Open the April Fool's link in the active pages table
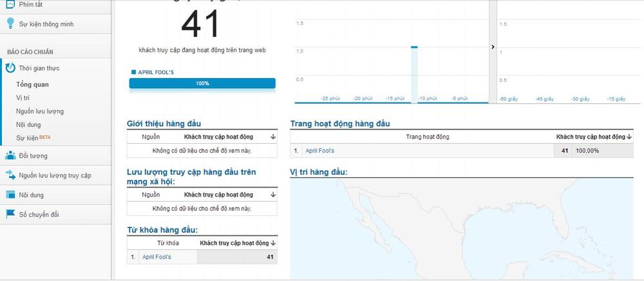Screen dimensions: 644x281 tap(319, 151)
